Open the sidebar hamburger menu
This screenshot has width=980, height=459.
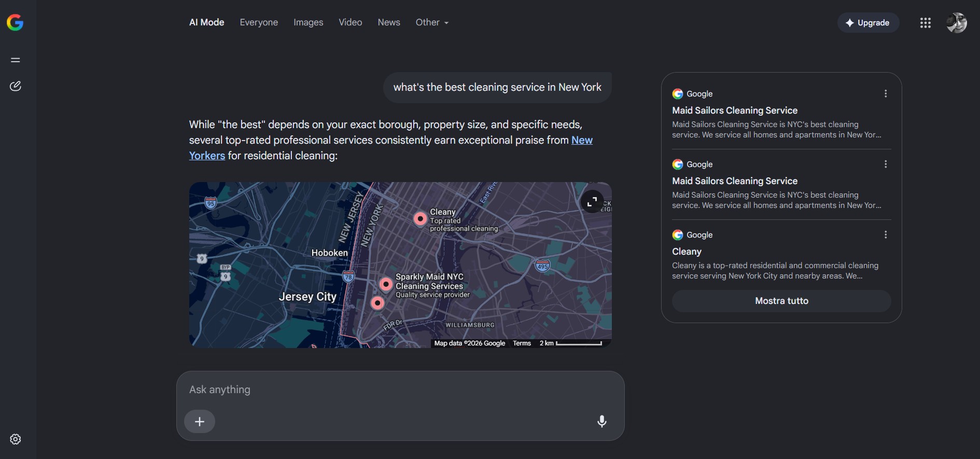click(16, 60)
